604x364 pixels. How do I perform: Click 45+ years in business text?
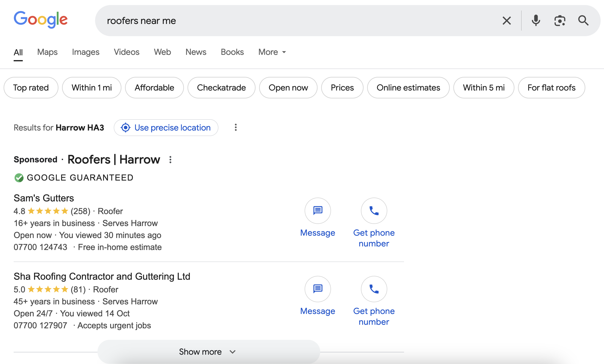[x=54, y=301]
